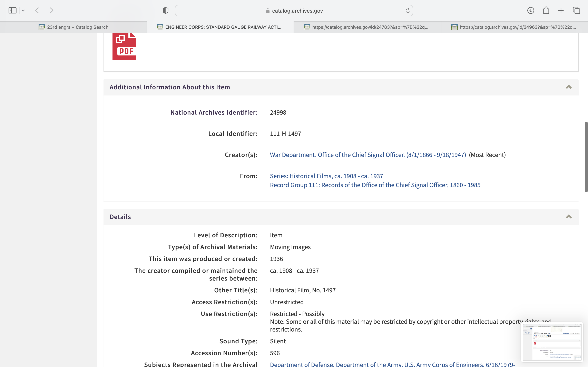This screenshot has height=367, width=588.
Task: Open the downloads icon in toolbar
Action: (x=531, y=10)
